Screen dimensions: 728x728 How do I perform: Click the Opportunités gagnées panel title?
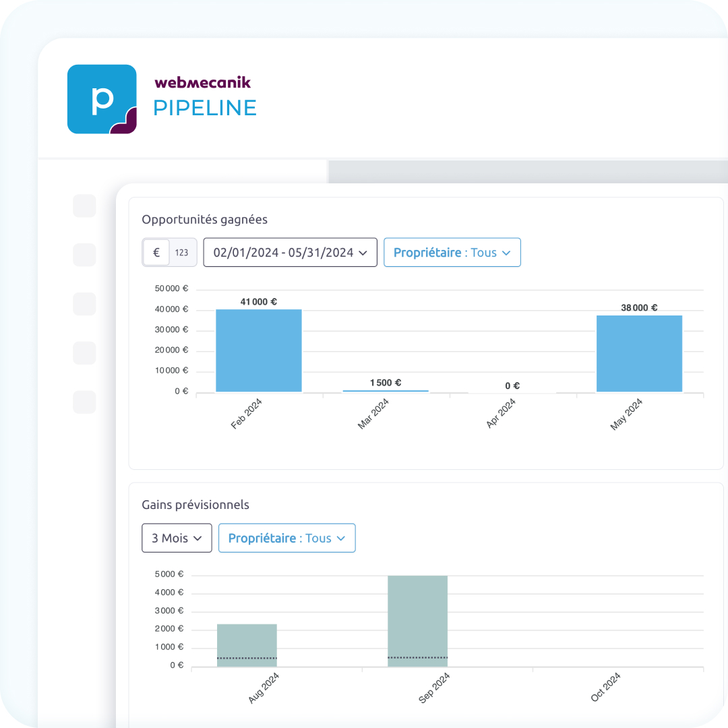click(x=204, y=219)
